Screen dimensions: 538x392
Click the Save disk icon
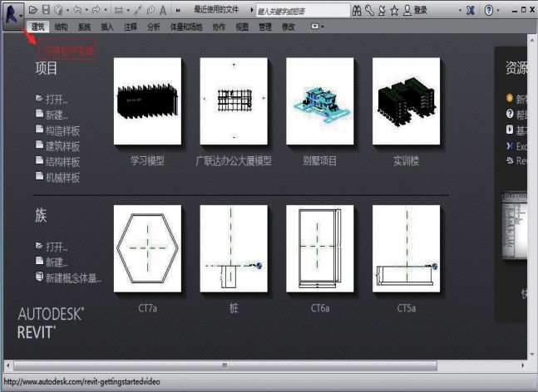[x=46, y=10]
